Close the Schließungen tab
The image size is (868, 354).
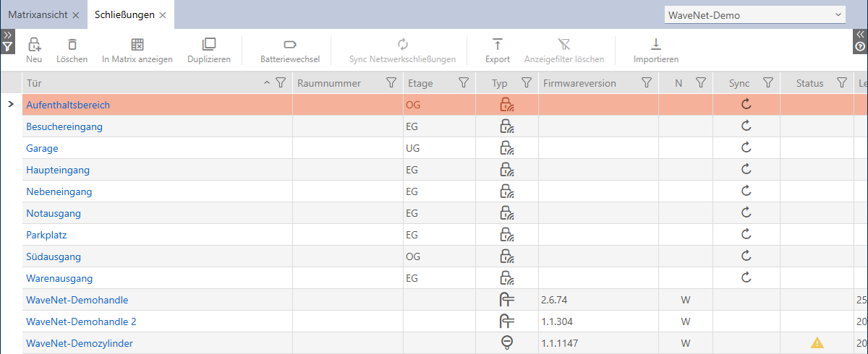coord(163,14)
